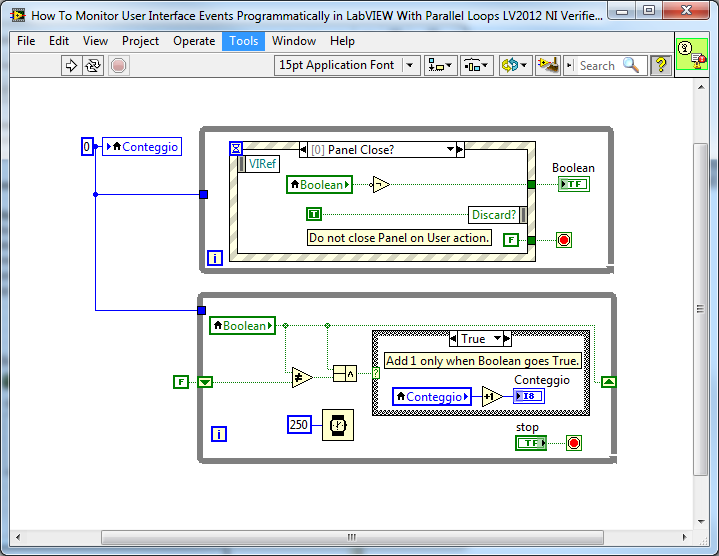Open the View menu
The width and height of the screenshot is (719, 556).
point(95,41)
